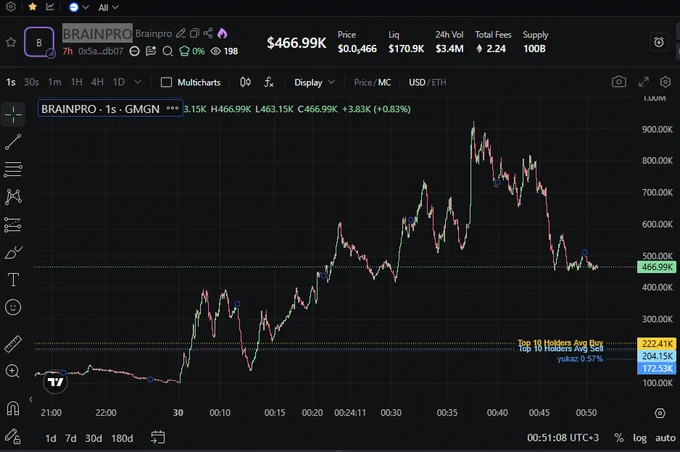
Task: Copy the Brainpro token name
Action: point(195,33)
